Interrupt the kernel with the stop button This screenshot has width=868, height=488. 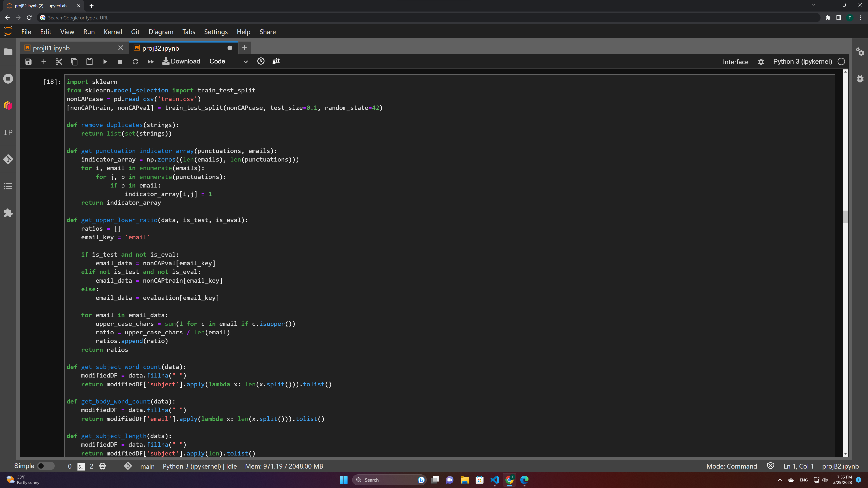click(120, 62)
